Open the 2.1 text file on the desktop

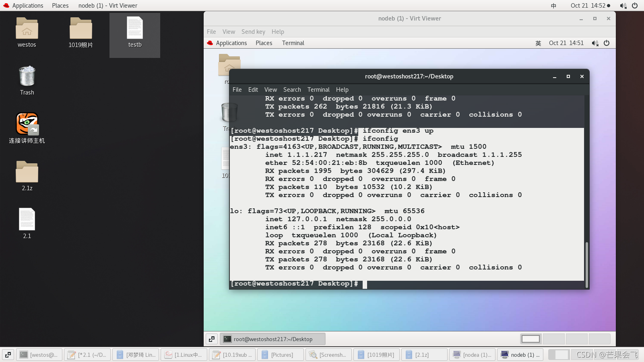click(x=27, y=219)
